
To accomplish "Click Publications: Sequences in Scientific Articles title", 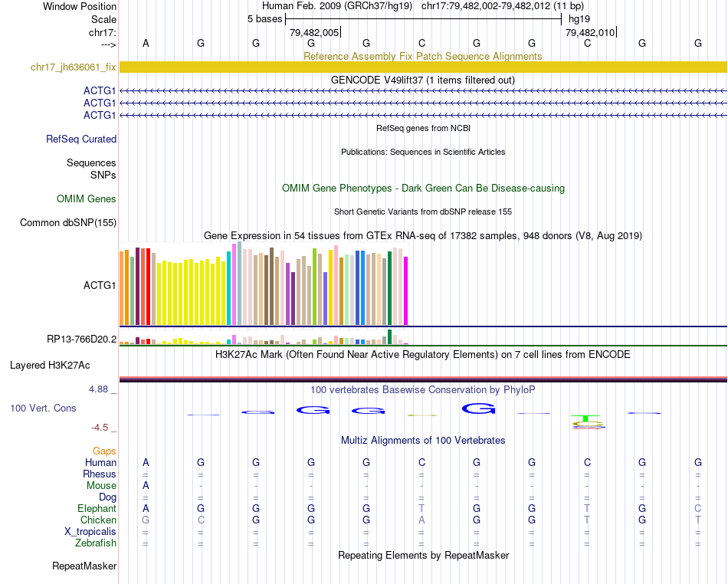I will tap(423, 152).
